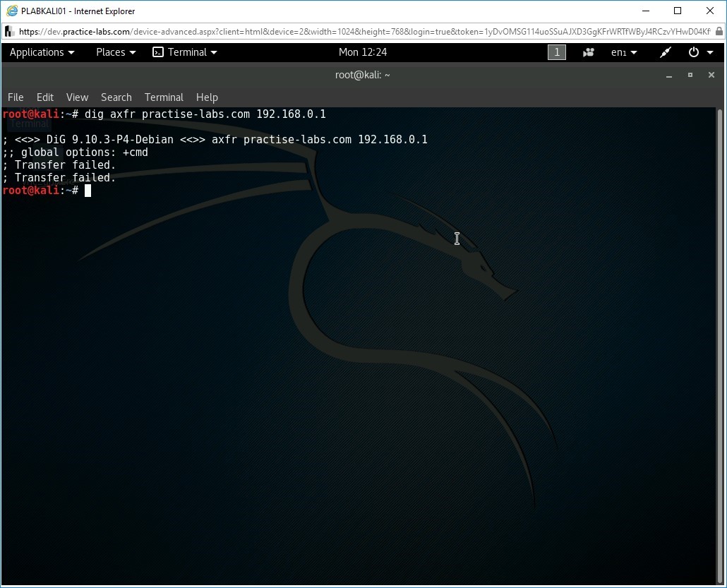Open the Search menu in terminal
Screen dimensions: 727x588
pos(116,97)
